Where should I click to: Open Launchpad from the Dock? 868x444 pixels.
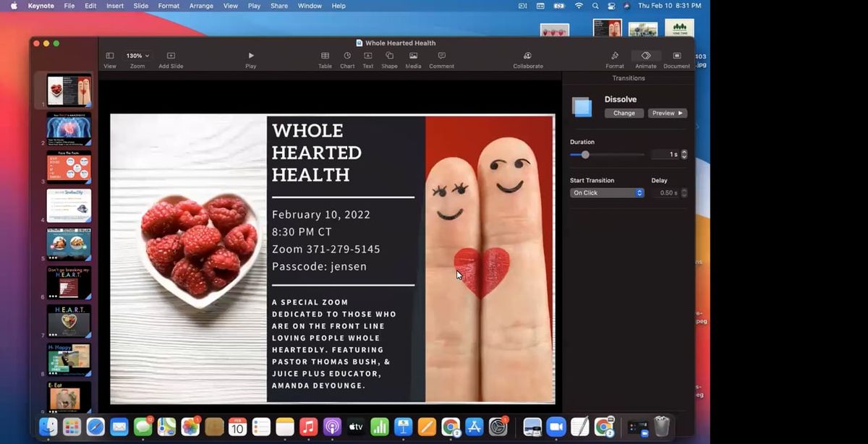pyautogui.click(x=72, y=427)
